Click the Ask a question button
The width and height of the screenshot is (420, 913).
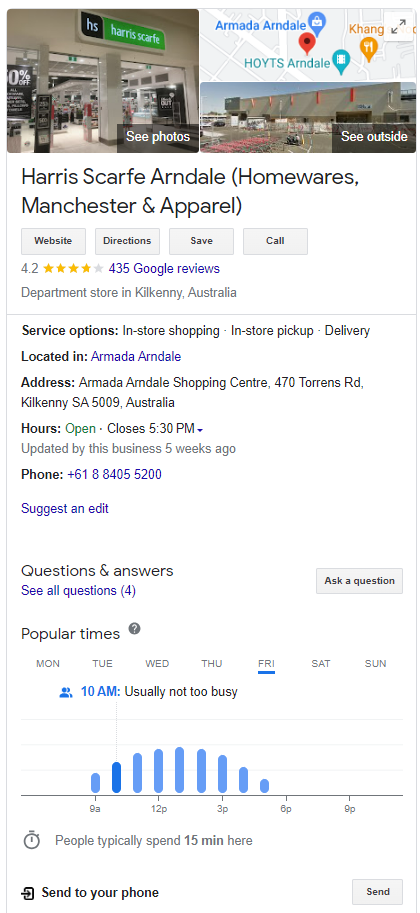pos(359,581)
